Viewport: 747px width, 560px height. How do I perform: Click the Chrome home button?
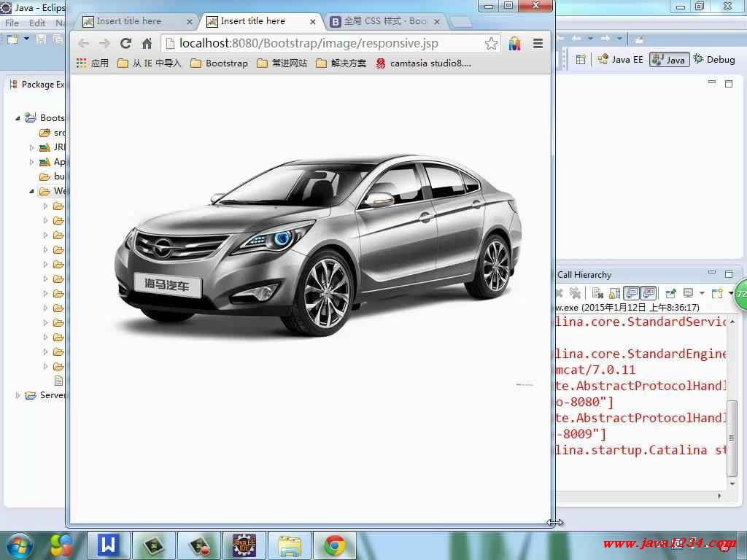tap(147, 43)
